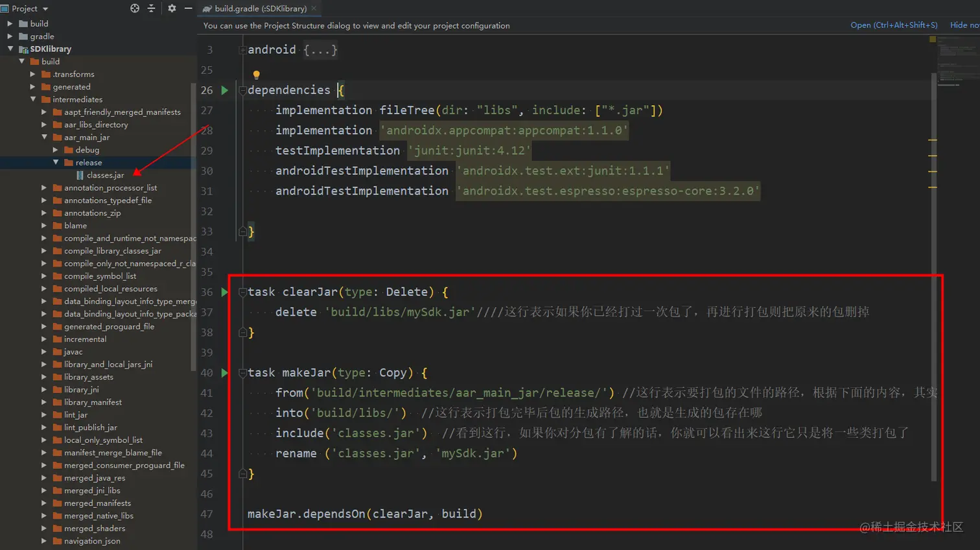Image resolution: width=980 pixels, height=550 pixels.
Task: Click the 'Hide' notification link
Action: click(x=964, y=25)
